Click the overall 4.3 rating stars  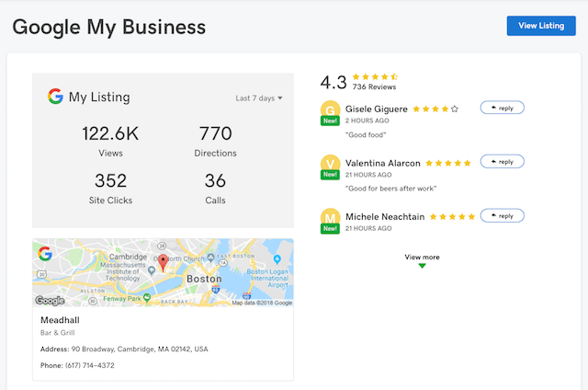(375, 77)
